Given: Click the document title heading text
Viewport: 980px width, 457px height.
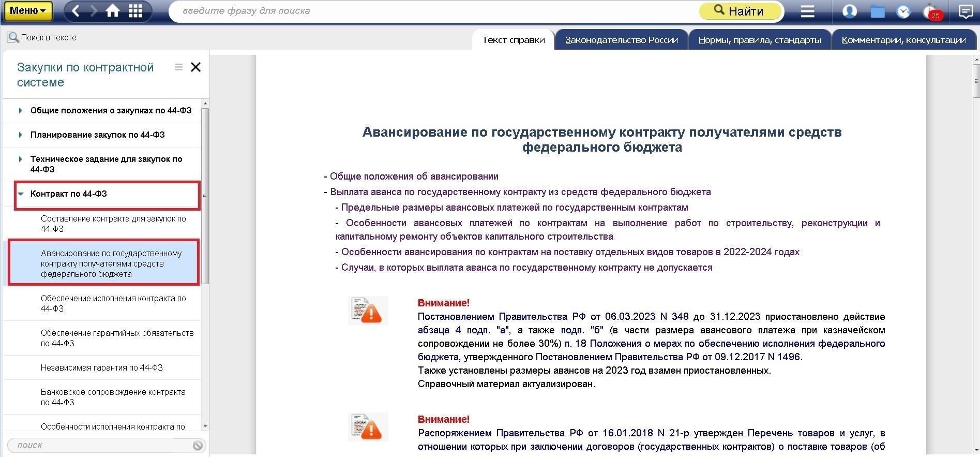Looking at the screenshot, I should coord(602,140).
